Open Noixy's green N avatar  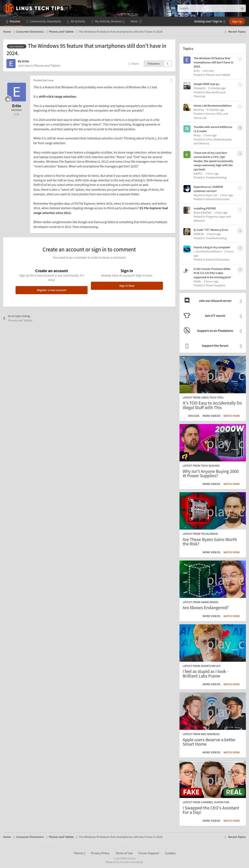coord(187,129)
